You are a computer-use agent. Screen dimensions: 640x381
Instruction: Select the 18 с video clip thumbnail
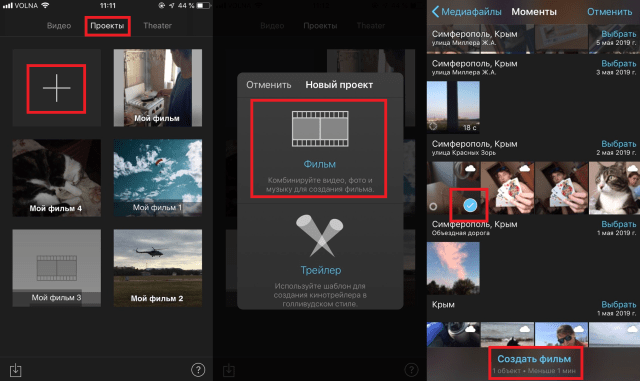coord(453,107)
